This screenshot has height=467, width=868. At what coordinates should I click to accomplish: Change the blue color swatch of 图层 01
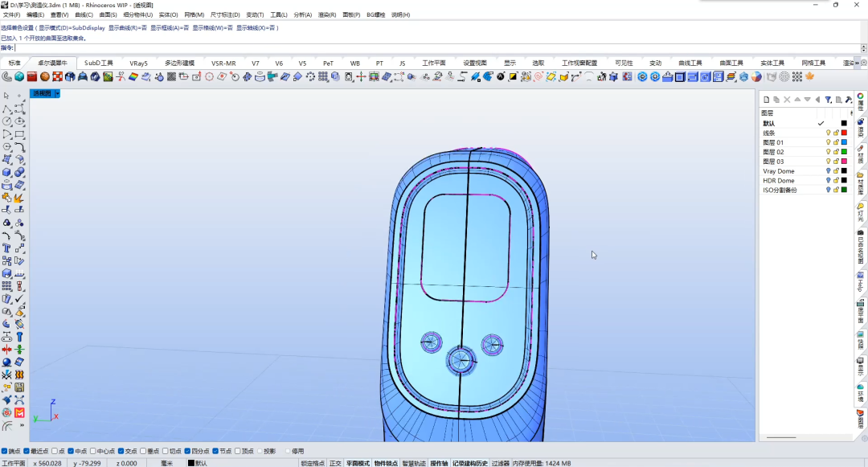point(844,142)
